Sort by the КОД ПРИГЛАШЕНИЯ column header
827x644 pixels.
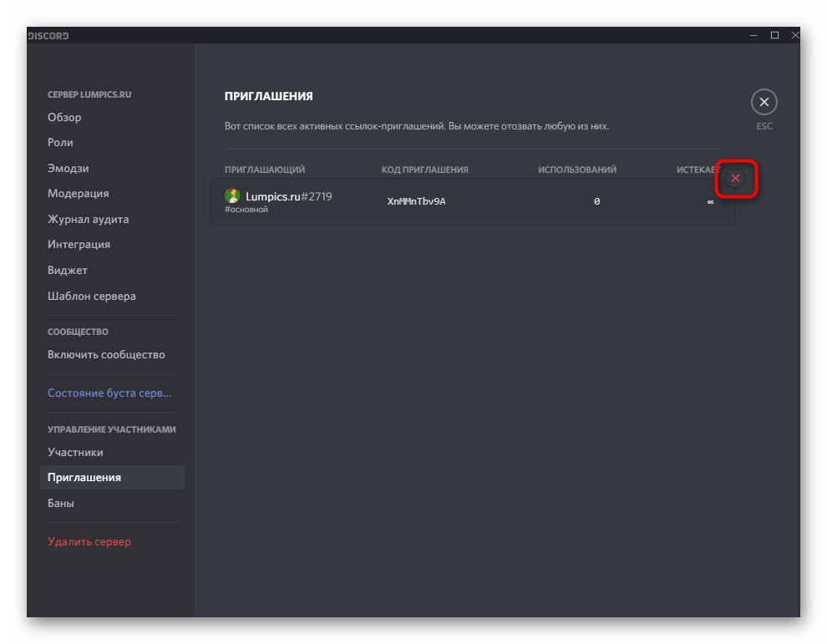point(428,169)
